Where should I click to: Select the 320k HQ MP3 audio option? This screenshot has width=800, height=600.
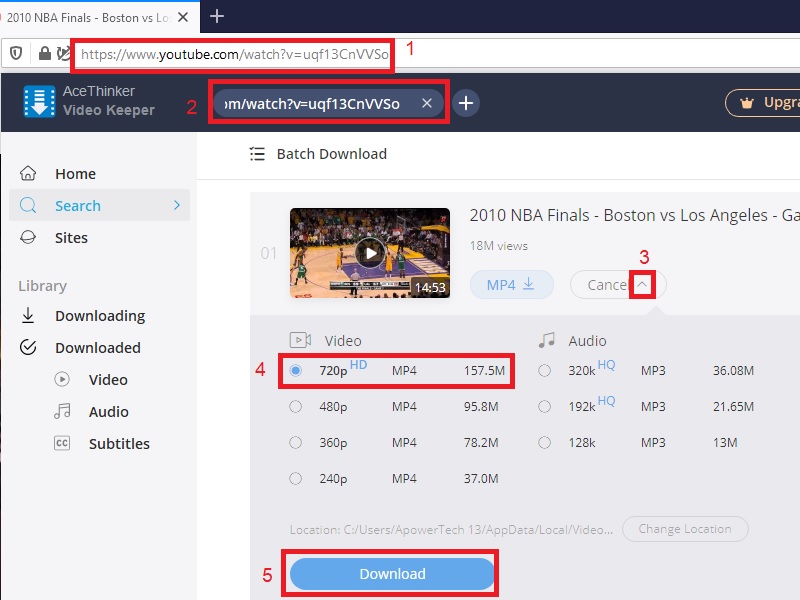tap(544, 371)
